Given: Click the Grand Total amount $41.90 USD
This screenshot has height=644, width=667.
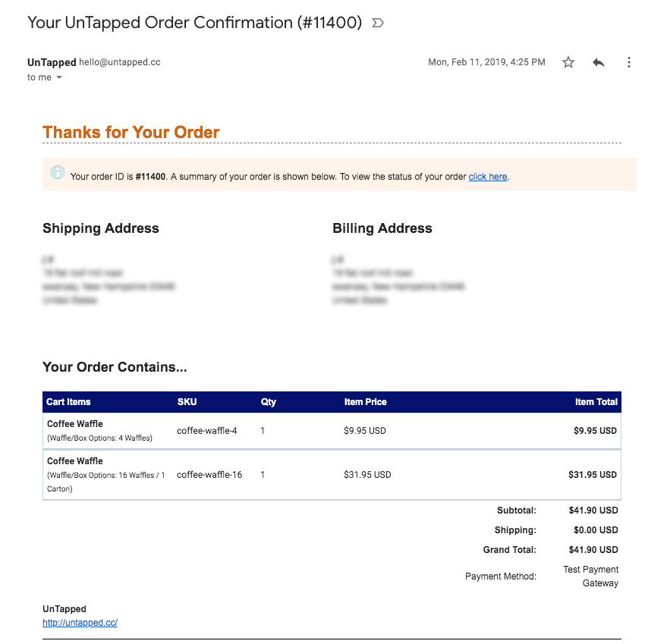Looking at the screenshot, I should point(593,550).
